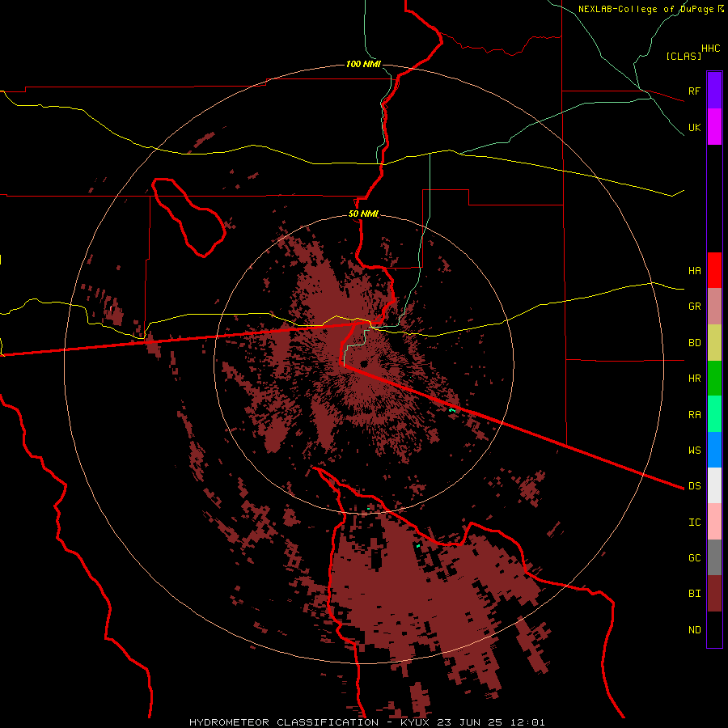Image resolution: width=728 pixels, height=728 pixels.
Task: Click the HR green legend swatch
Action: pos(714,379)
